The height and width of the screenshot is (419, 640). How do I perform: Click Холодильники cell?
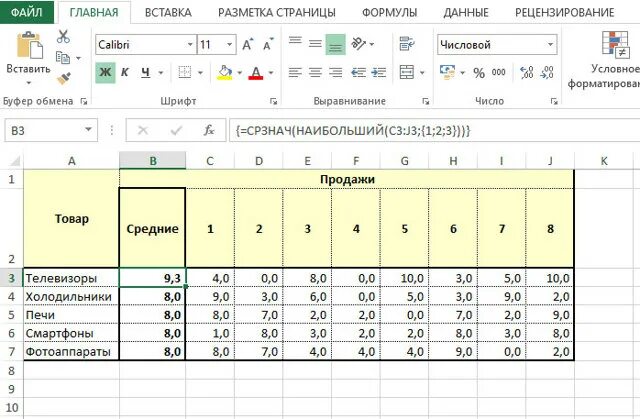click(71, 297)
